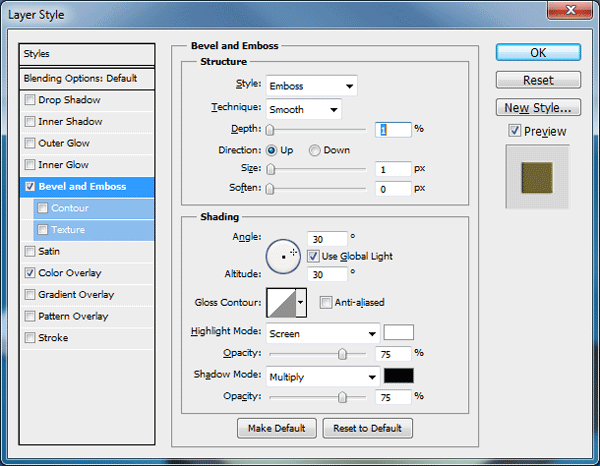The width and height of the screenshot is (600, 466).
Task: Select the Drop Shadow label in the list
Action: (69, 100)
